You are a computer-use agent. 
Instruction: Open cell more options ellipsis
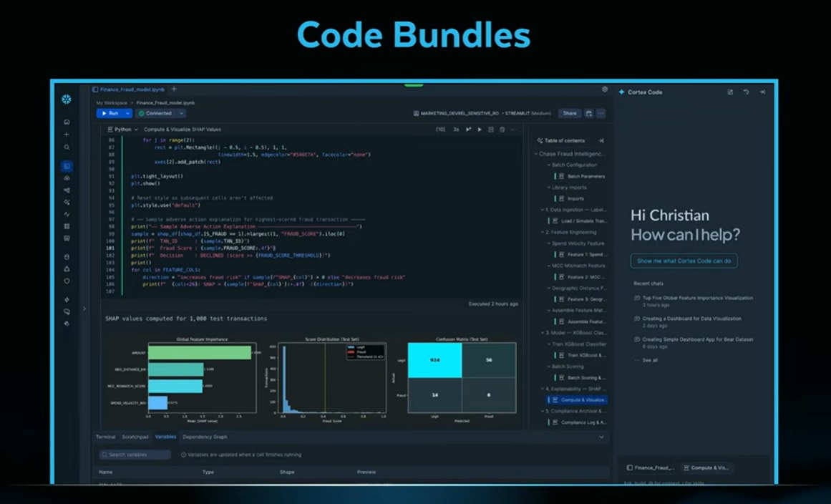(513, 130)
